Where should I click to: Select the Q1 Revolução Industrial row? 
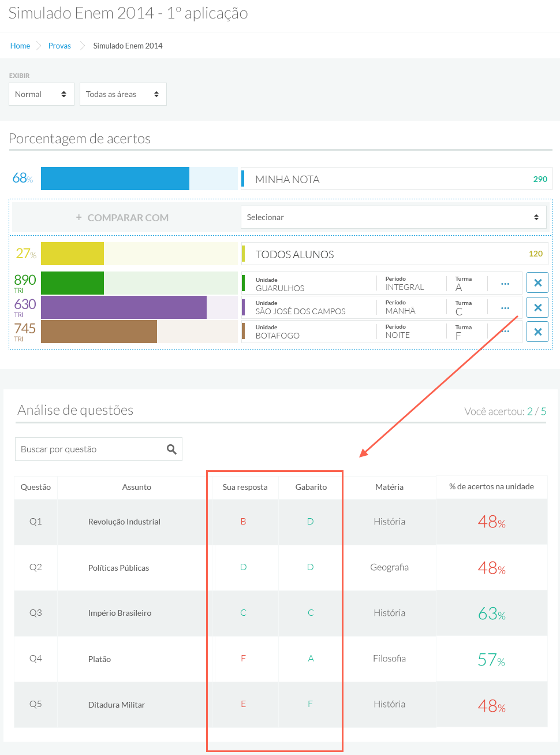pos(124,522)
